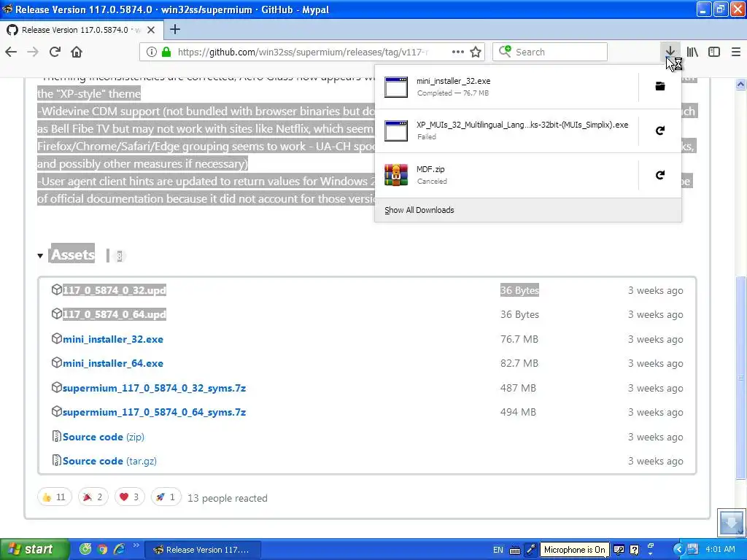The image size is (747, 560).
Task: Show site information for github.com
Action: tap(152, 52)
